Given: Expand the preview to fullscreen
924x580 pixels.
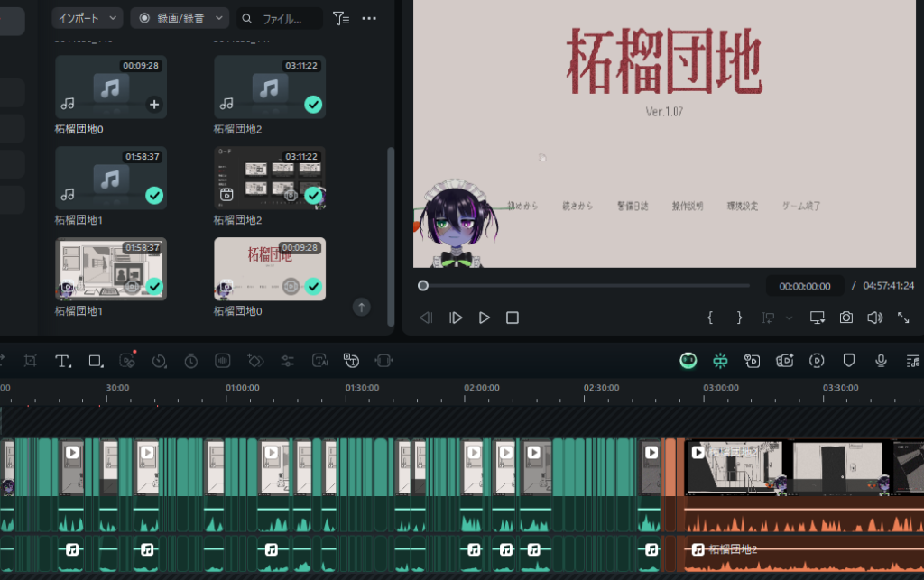Looking at the screenshot, I should [x=903, y=318].
